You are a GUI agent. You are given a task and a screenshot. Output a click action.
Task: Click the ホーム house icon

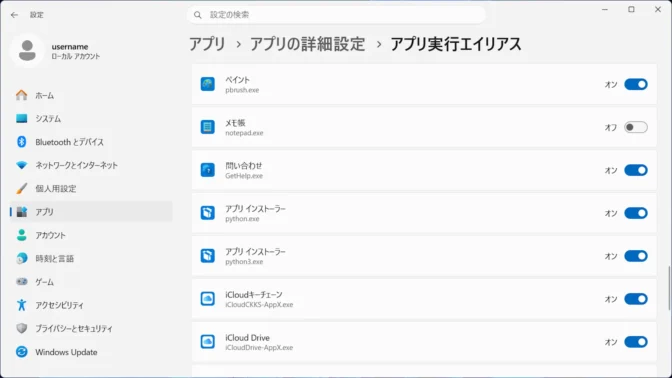tap(21, 95)
